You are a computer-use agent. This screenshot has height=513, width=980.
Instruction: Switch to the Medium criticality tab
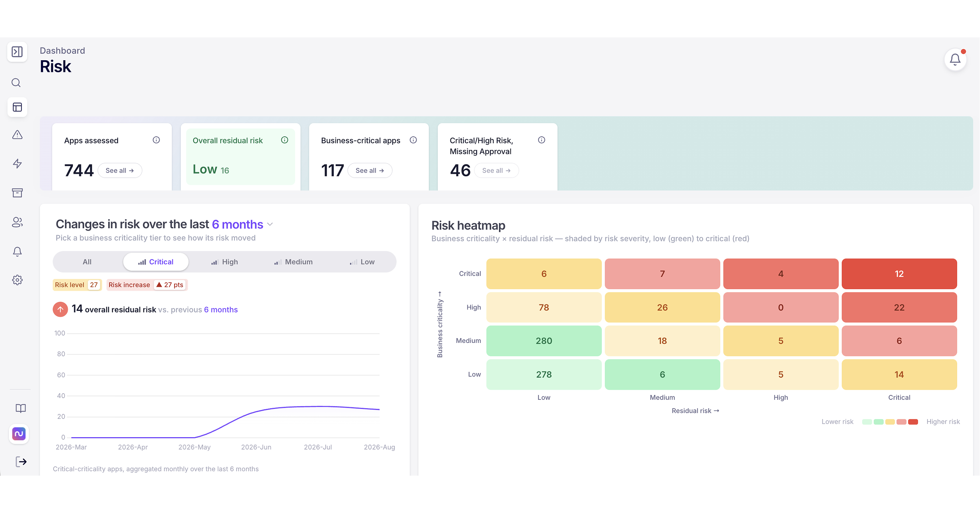293,262
